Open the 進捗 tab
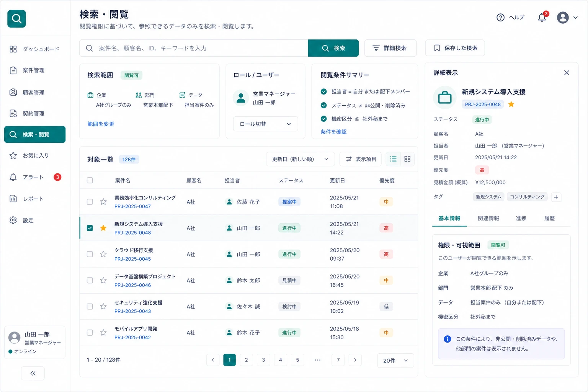The height and width of the screenshot is (392, 588). (521, 218)
